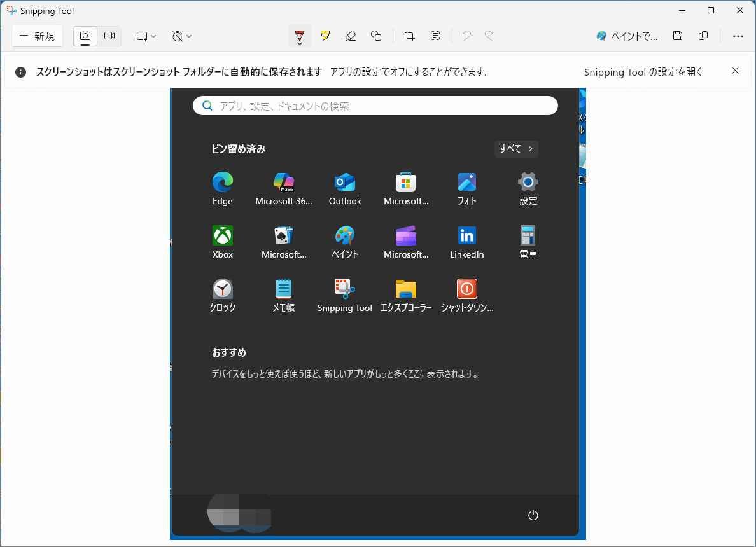Screen dimensions: 756x547
Task: Open the shapes tool
Action: (x=376, y=36)
